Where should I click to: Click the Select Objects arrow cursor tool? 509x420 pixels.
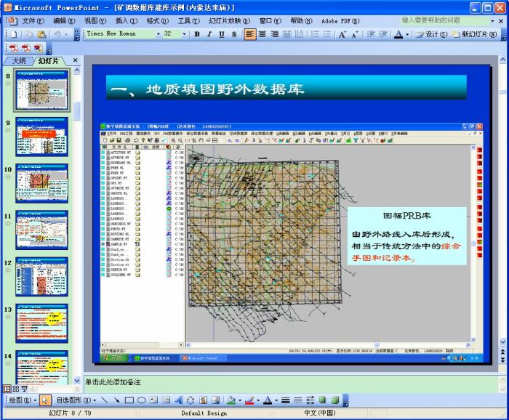(x=44, y=400)
